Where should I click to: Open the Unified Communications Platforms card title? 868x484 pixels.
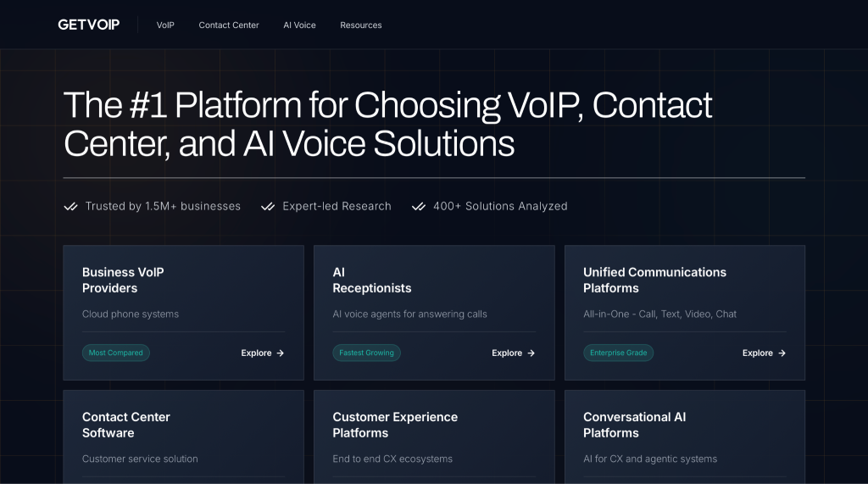click(655, 281)
